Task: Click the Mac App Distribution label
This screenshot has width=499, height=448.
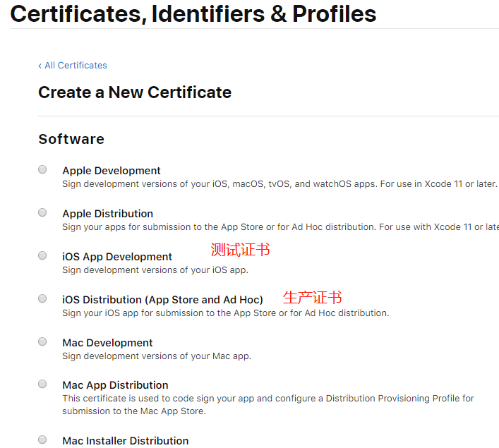Action: point(115,385)
